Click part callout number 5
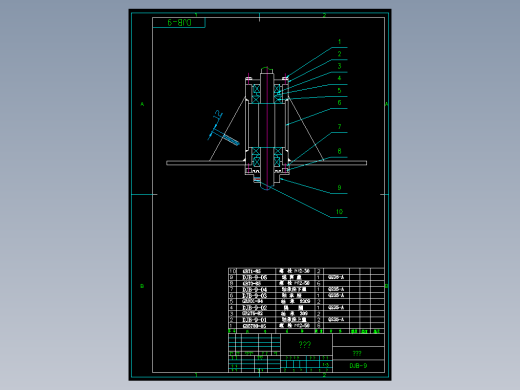This screenshot has height=390, width=520. click(339, 90)
